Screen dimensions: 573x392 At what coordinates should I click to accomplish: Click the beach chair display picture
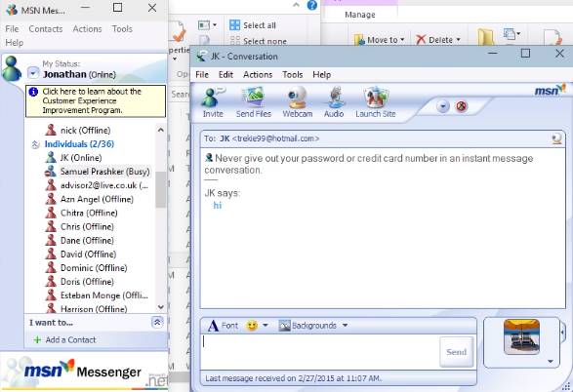coord(521,336)
